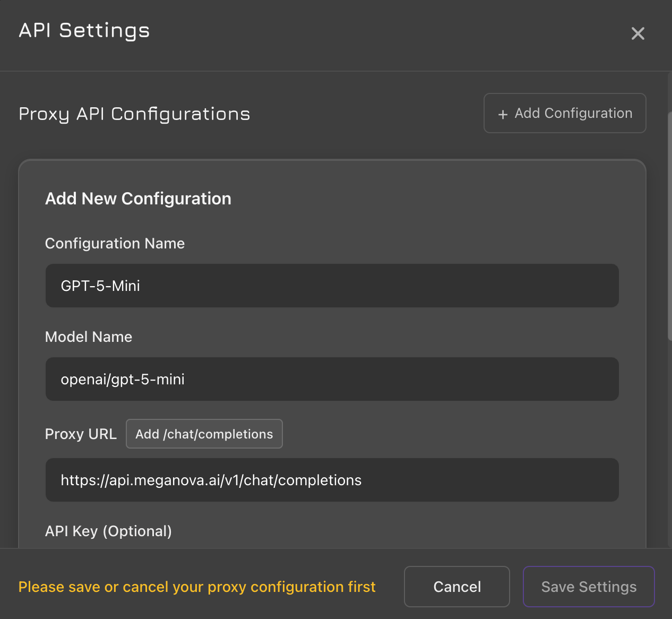Select the Proxy URL text field

coord(332,480)
